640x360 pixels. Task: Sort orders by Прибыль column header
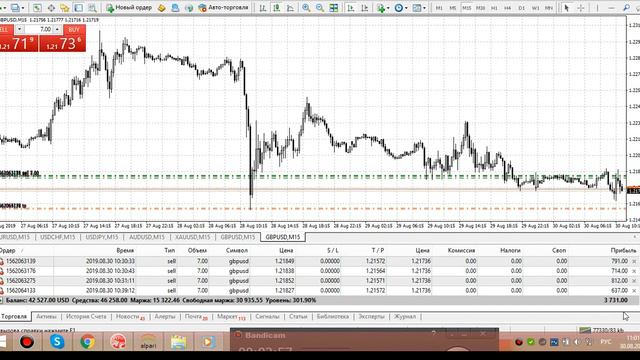tap(623, 250)
